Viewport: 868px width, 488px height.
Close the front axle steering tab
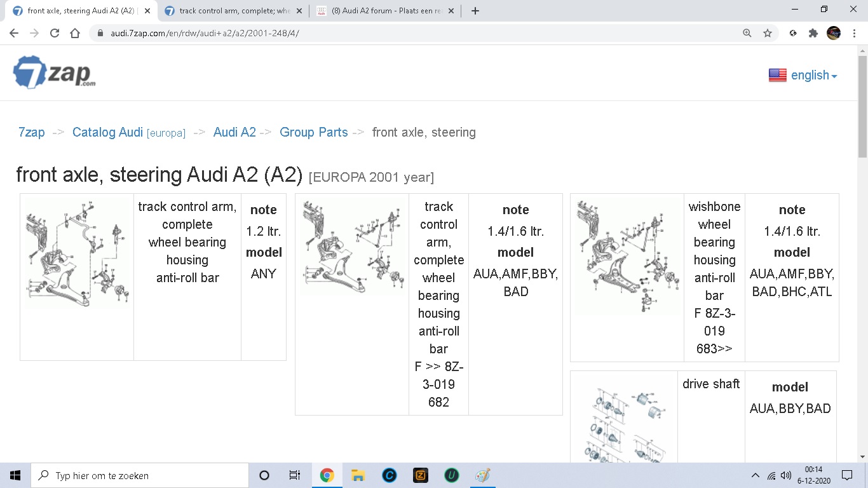click(147, 11)
